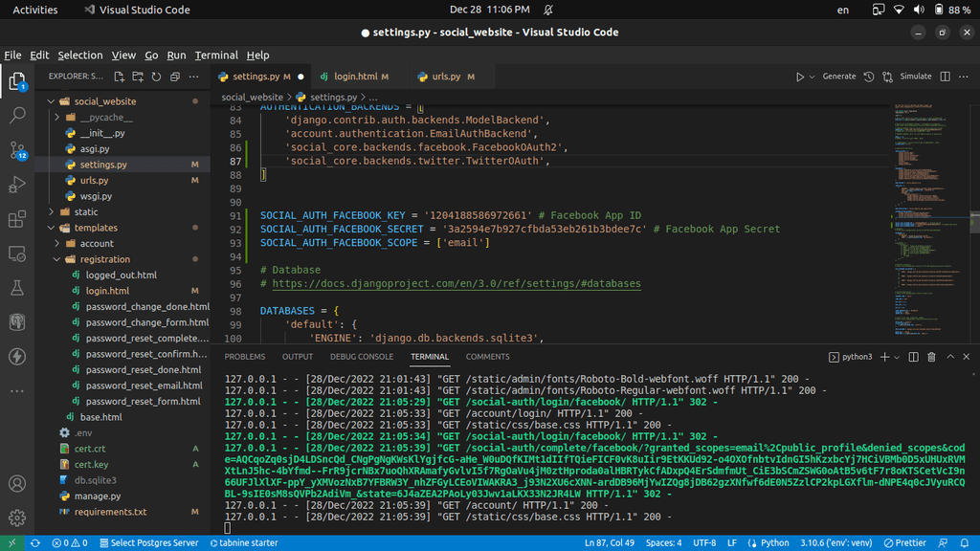
Task: Show additional views ellipsis in activity bar
Action: (17, 391)
